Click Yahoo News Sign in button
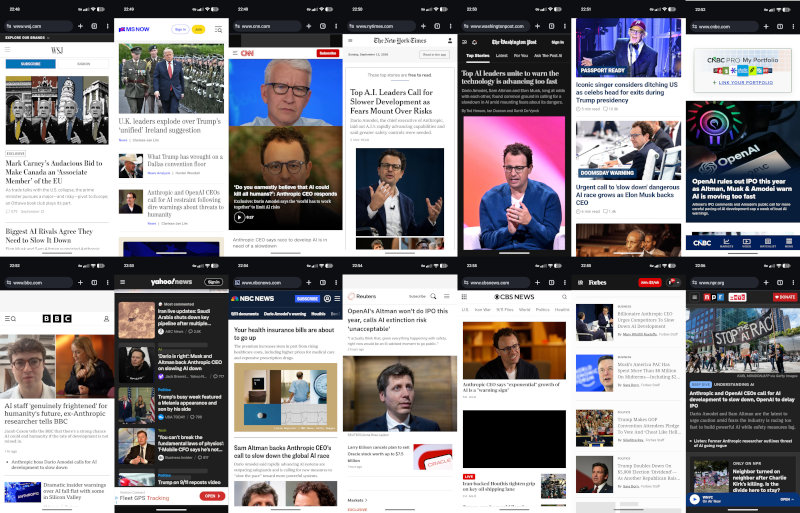The width and height of the screenshot is (800, 513). [213, 282]
